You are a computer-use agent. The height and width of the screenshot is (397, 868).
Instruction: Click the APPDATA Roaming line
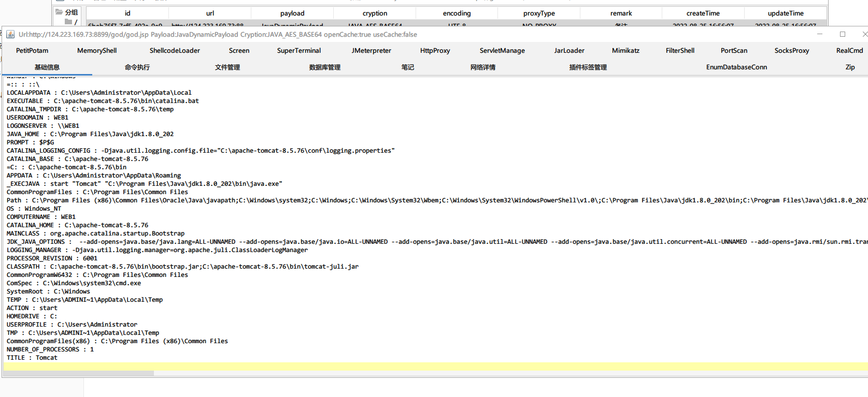[94, 175]
